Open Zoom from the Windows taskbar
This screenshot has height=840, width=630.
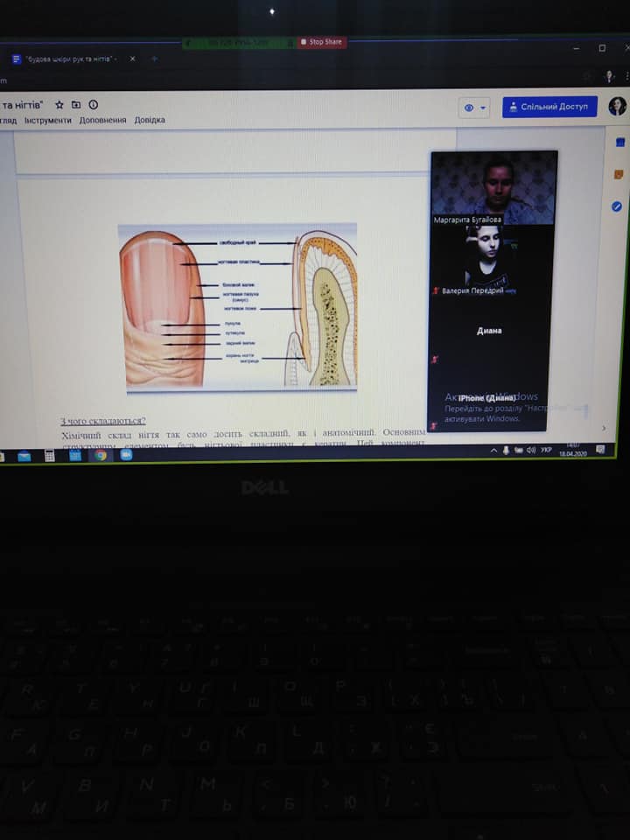tap(126, 455)
